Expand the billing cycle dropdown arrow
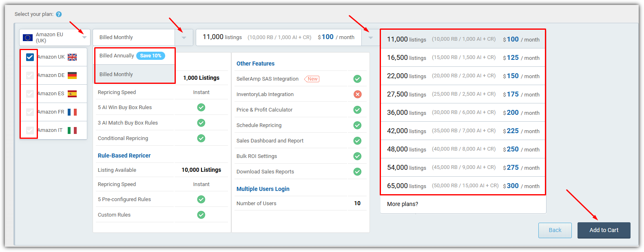644x252 pixels. pyautogui.click(x=184, y=37)
